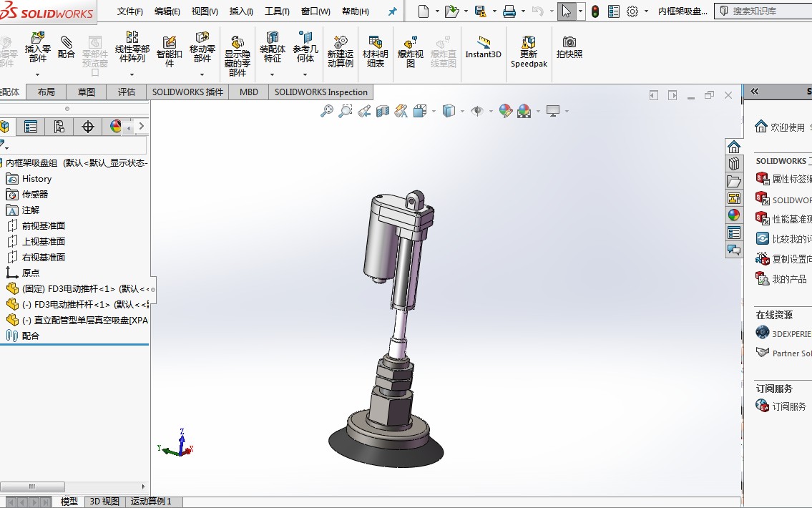Viewport: 812px width, 508px height.
Task: Click the display pane appearance sphere icon
Action: click(x=116, y=127)
